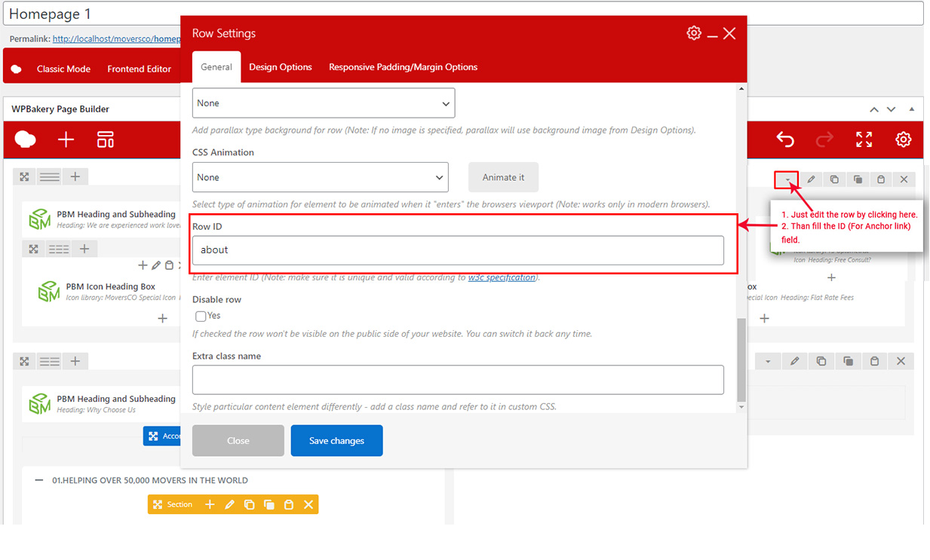Screen dimensions: 930x560
Task: Open the parallax dropdown showing None
Action: 324,103
